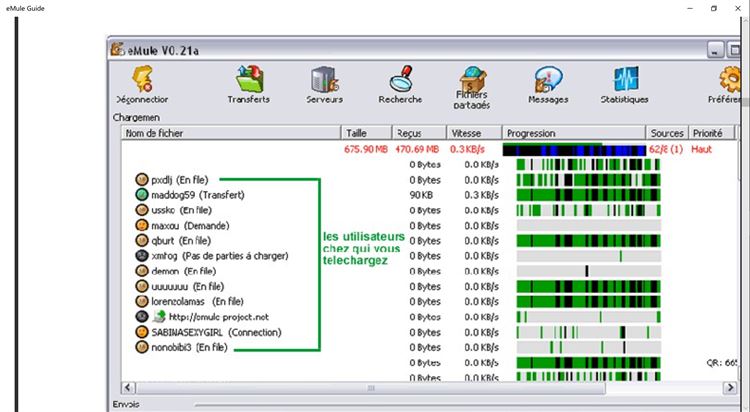Click the 62/8 (1) sources value

click(x=666, y=149)
